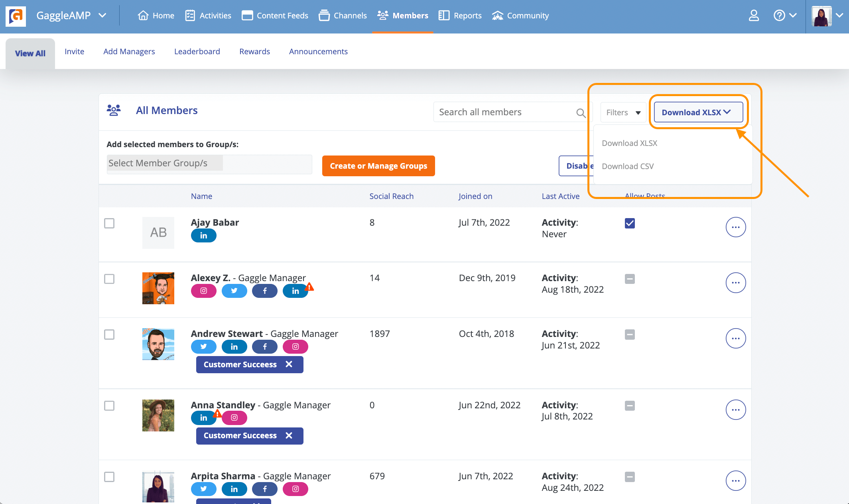
Task: Toggle Allow Posts for Andrew Stewart
Action: coord(630,335)
